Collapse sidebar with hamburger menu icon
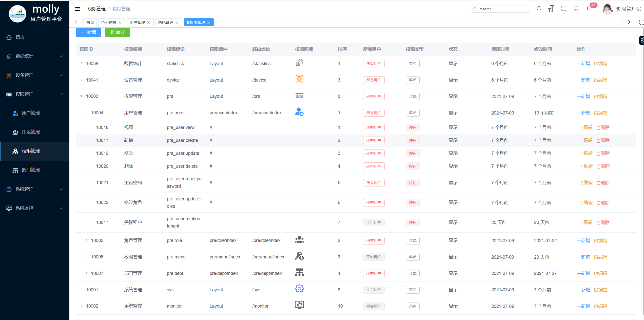This screenshot has height=320, width=644. coord(77,9)
